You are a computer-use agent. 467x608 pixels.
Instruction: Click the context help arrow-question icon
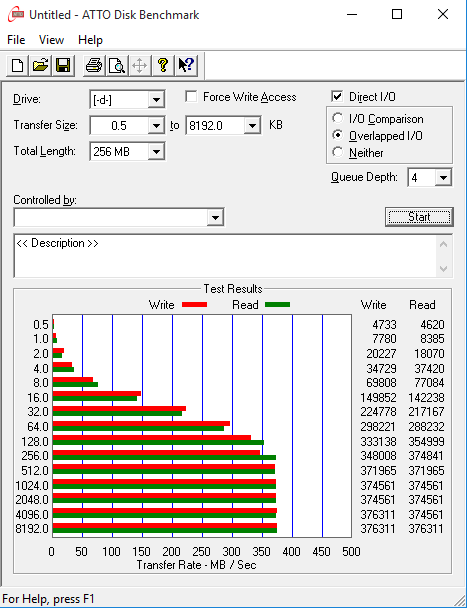186,65
